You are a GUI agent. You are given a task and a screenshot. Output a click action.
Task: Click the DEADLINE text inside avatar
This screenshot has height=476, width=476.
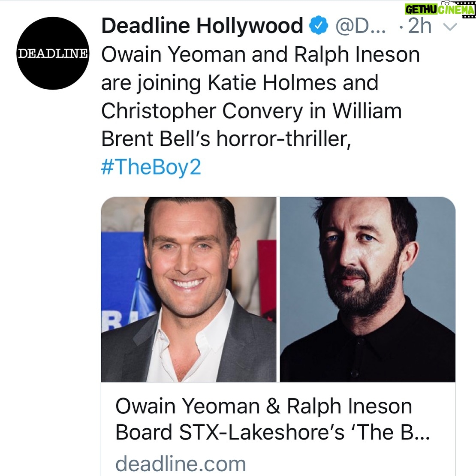pos(53,53)
